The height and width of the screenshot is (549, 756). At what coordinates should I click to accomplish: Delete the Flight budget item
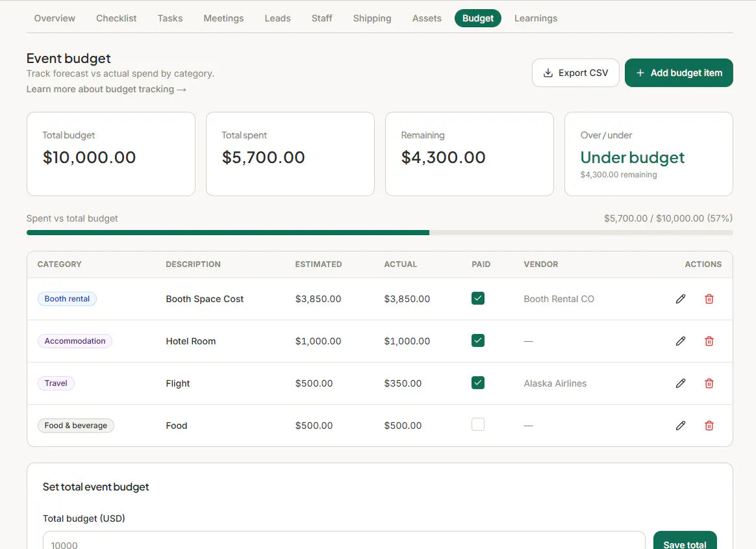coord(709,383)
